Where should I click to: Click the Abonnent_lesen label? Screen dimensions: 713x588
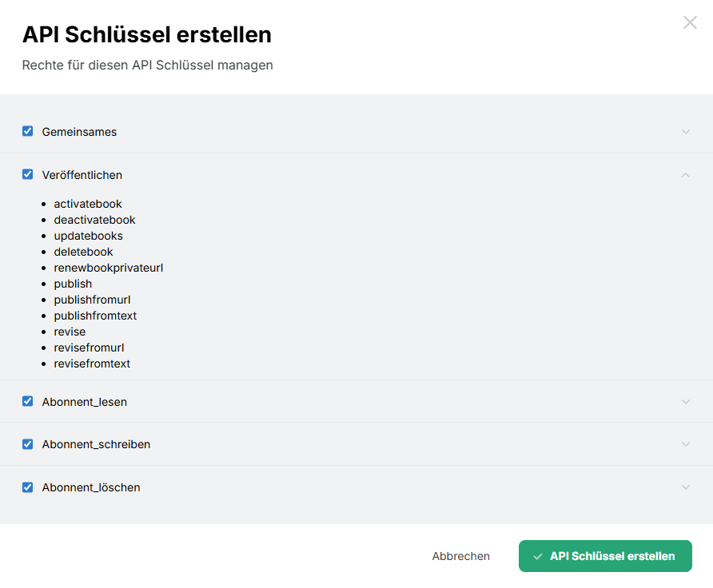(84, 402)
